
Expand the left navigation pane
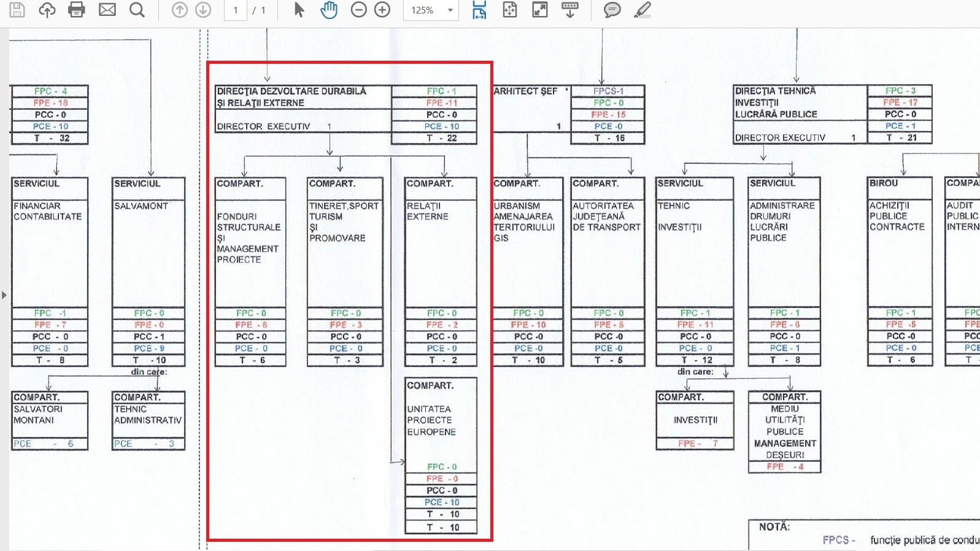click(x=4, y=295)
